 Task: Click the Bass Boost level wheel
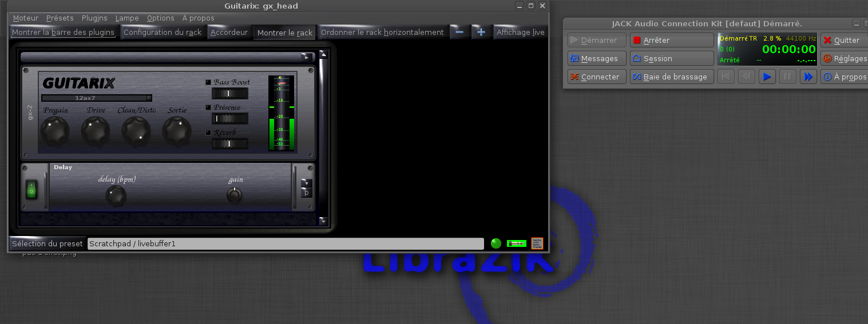[x=230, y=93]
